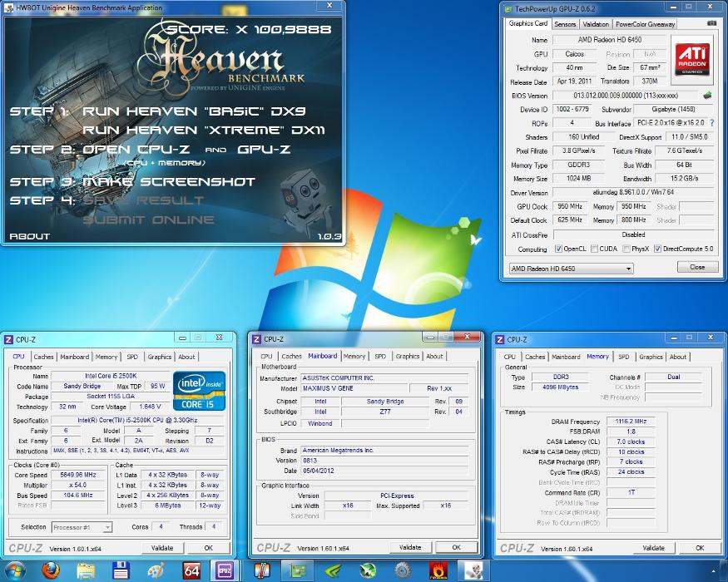Click the save BIOS chip icon in GPU-Z
728x582 pixels.
point(707,96)
